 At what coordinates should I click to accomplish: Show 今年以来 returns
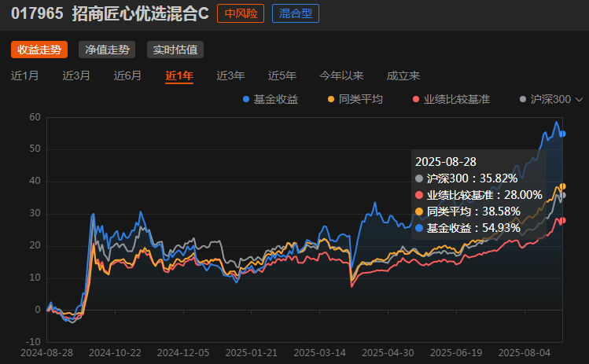coord(341,76)
